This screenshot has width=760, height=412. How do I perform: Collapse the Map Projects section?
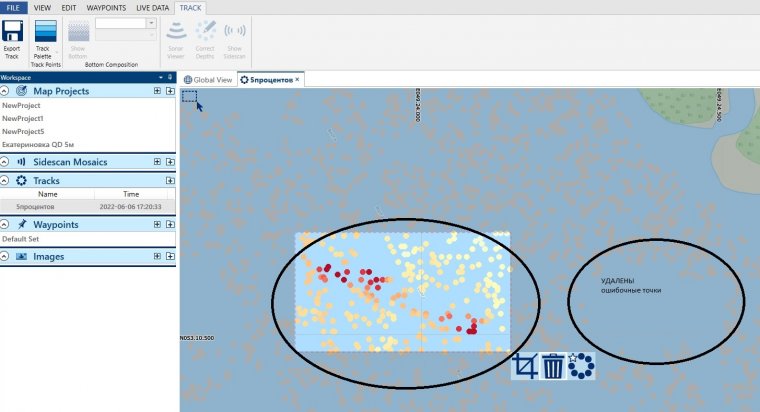point(6,91)
